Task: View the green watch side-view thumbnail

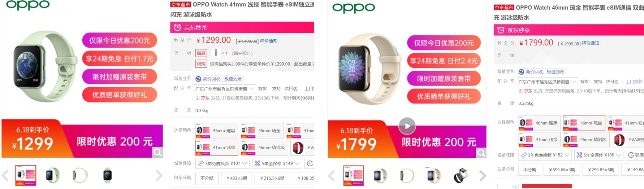Action: coord(80,175)
